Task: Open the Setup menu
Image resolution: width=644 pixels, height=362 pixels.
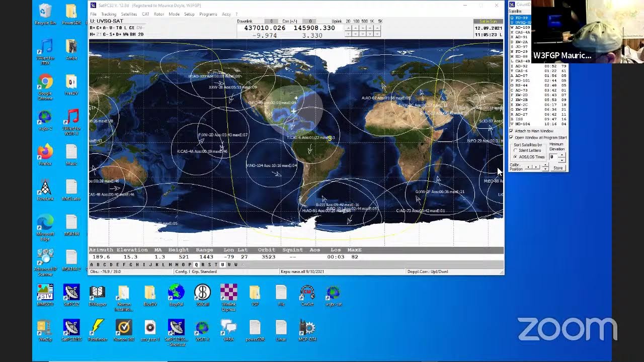Action: [189, 14]
